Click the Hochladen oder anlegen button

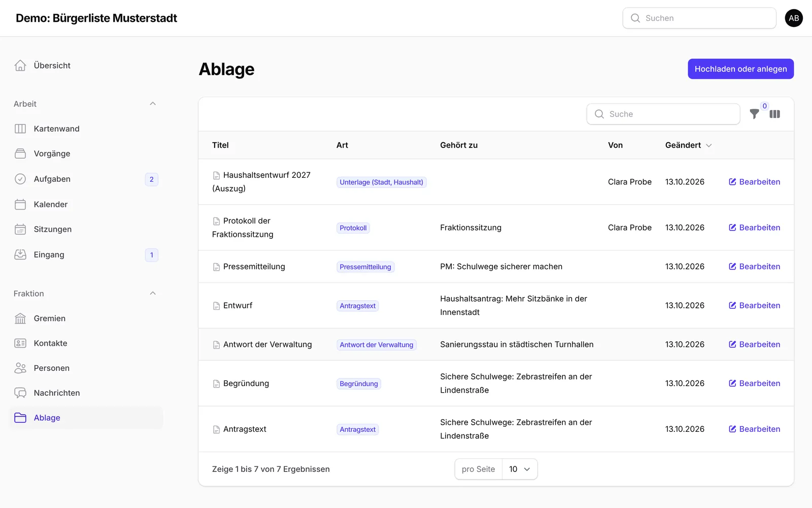741,69
